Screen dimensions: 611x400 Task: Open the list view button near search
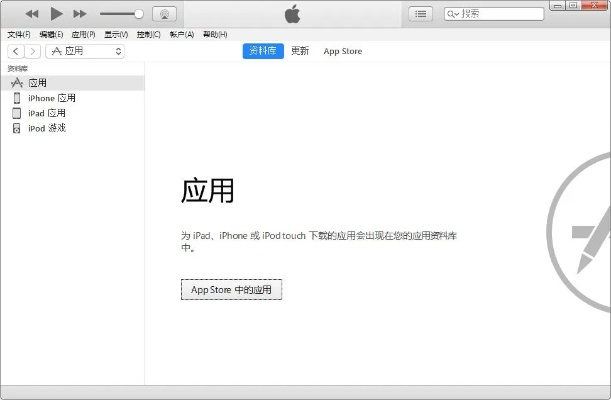[x=420, y=14]
